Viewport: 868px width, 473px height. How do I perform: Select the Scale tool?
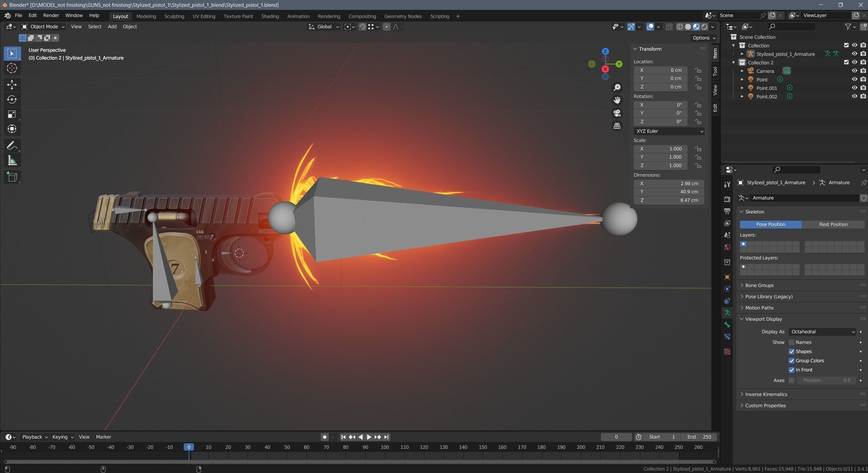point(12,114)
